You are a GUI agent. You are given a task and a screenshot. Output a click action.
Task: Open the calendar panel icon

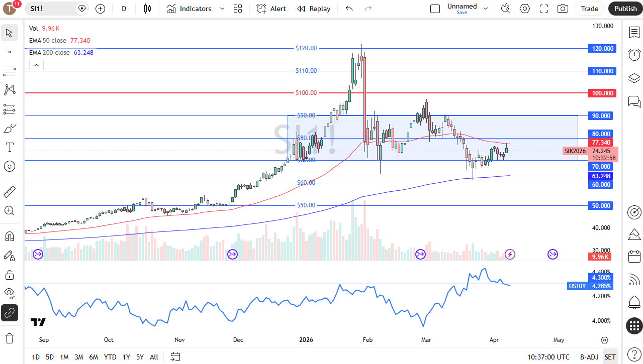(634, 257)
